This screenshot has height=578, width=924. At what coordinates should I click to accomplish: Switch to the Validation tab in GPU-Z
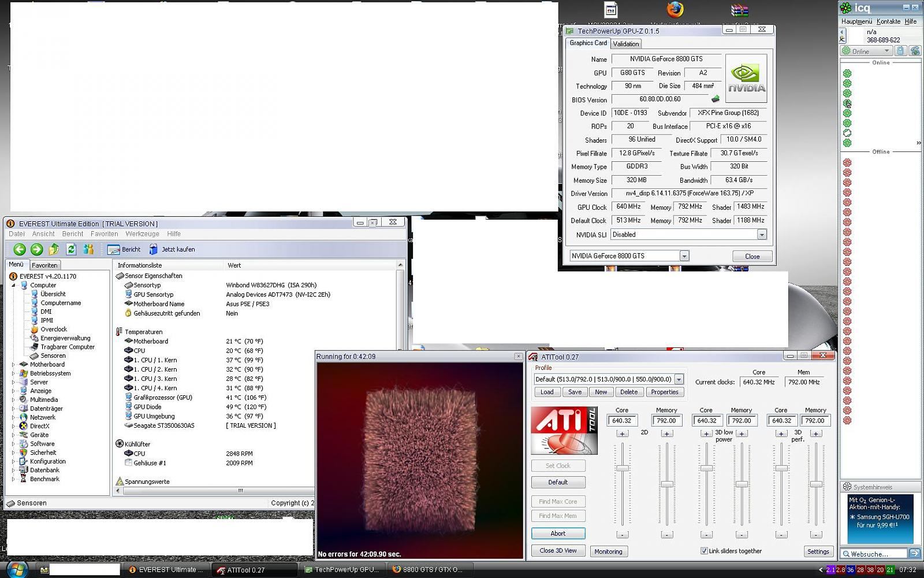626,44
